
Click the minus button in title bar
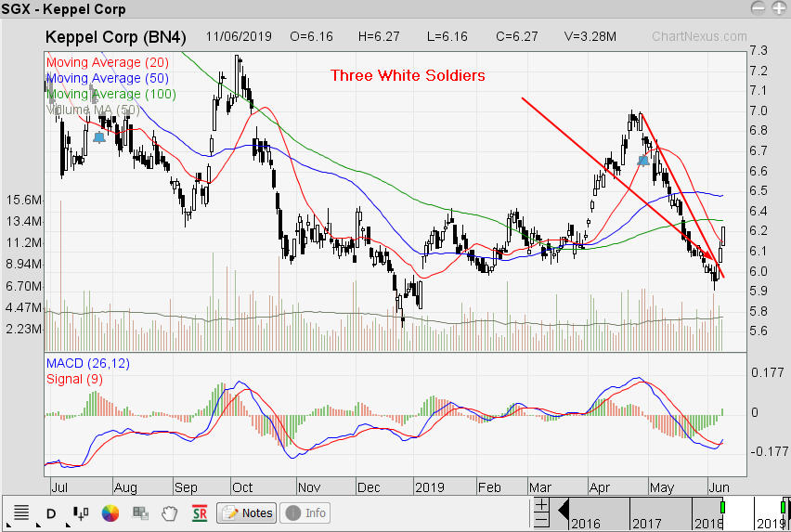(x=759, y=7)
